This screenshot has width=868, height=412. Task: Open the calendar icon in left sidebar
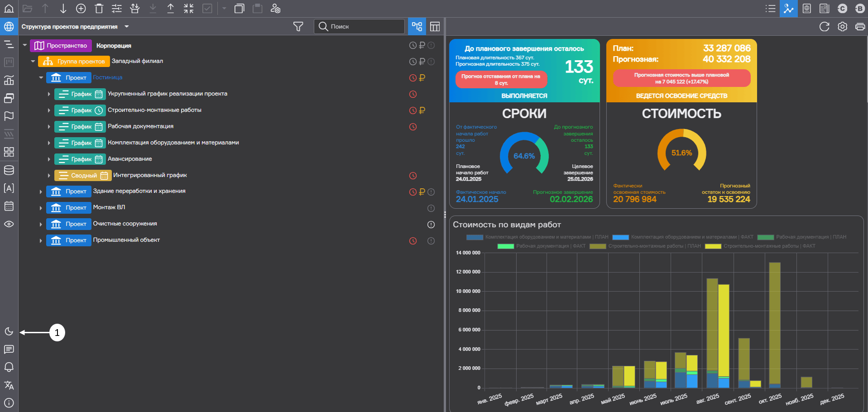point(9,206)
